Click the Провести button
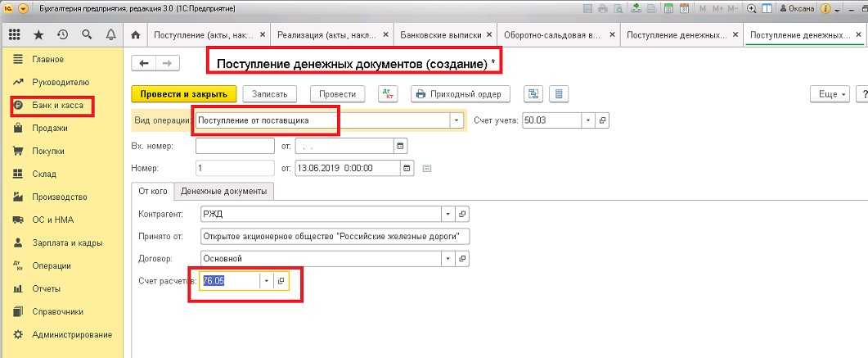The height and width of the screenshot is (358, 868). click(x=337, y=93)
